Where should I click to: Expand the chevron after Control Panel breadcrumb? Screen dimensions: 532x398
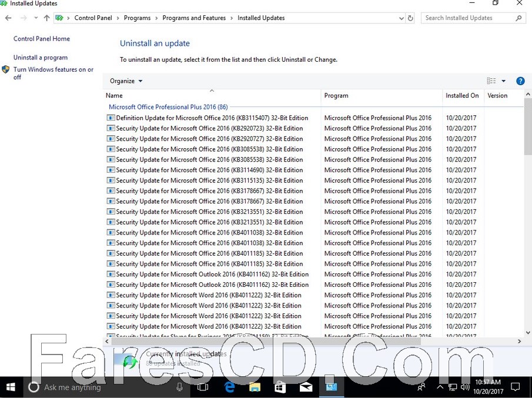[x=118, y=18]
